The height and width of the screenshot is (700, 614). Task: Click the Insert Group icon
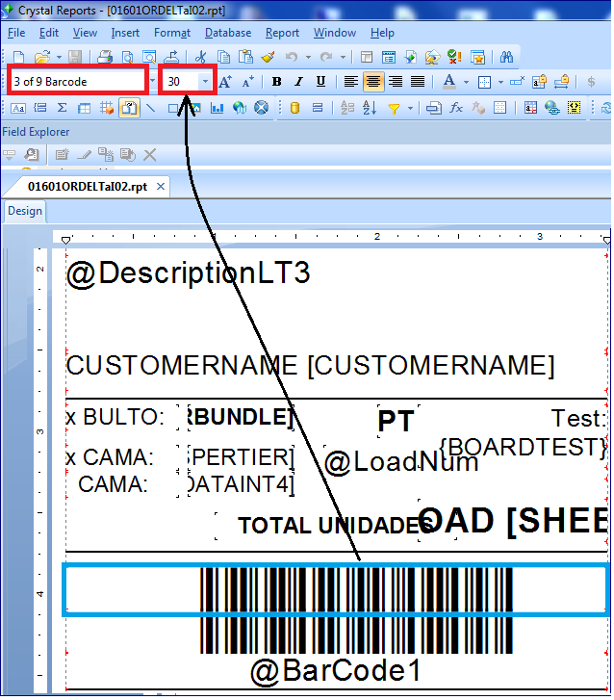point(40,108)
